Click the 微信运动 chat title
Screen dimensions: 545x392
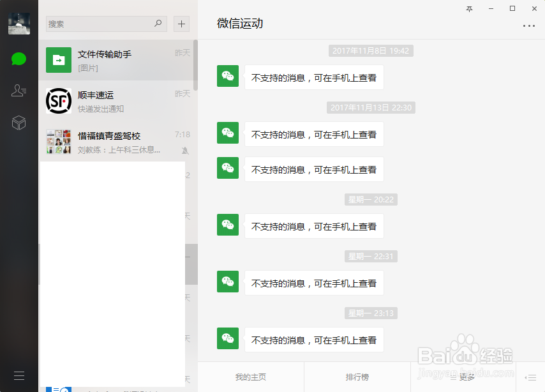coord(240,24)
